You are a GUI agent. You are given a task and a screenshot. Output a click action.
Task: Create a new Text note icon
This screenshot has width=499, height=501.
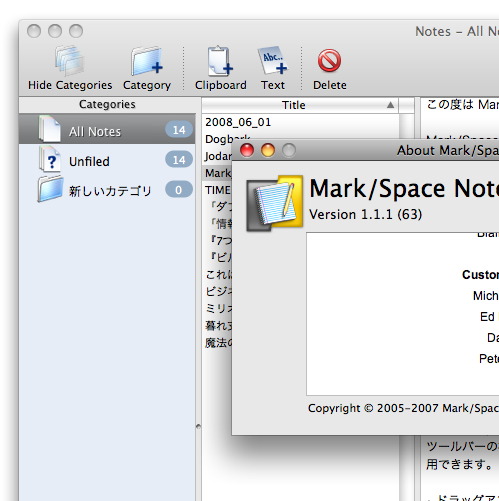pyautogui.click(x=272, y=61)
